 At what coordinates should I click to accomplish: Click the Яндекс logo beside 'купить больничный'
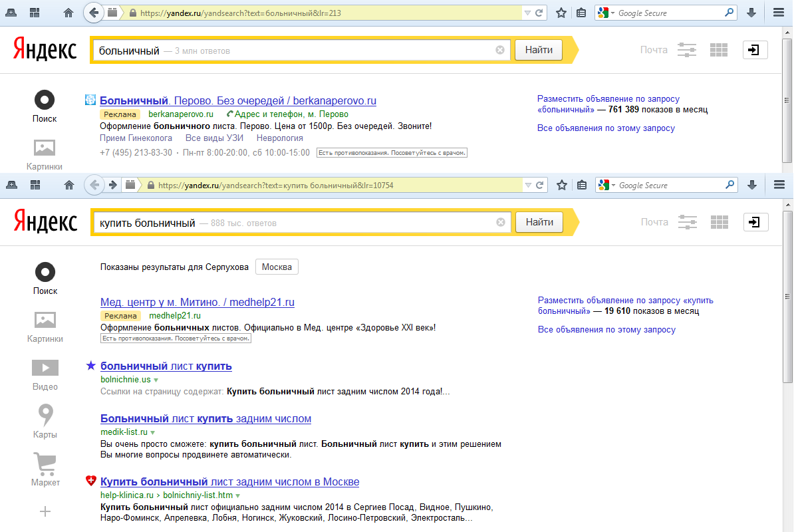click(46, 221)
